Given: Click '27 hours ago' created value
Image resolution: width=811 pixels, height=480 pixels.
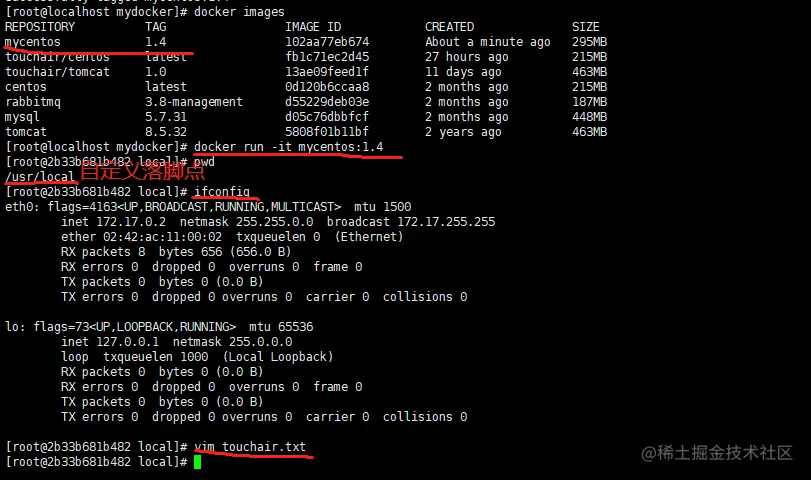Looking at the screenshot, I should coord(467,57).
